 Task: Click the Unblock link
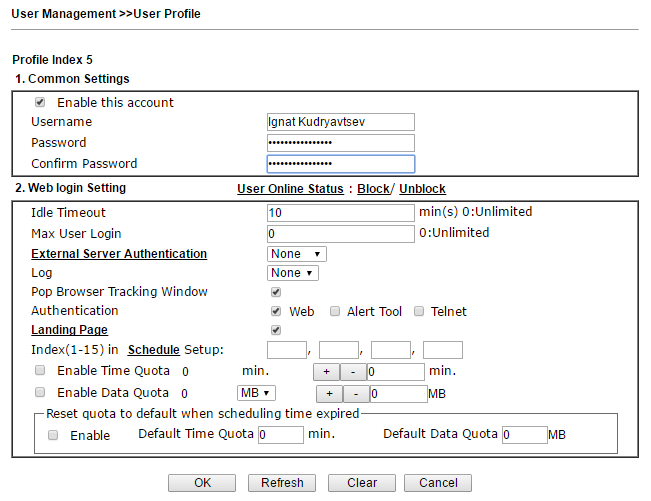[x=422, y=189]
